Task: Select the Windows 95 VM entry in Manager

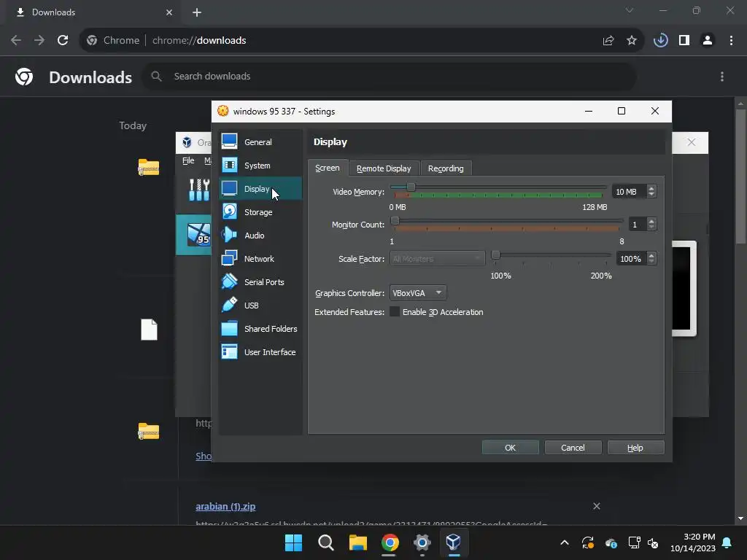Action: [194, 235]
